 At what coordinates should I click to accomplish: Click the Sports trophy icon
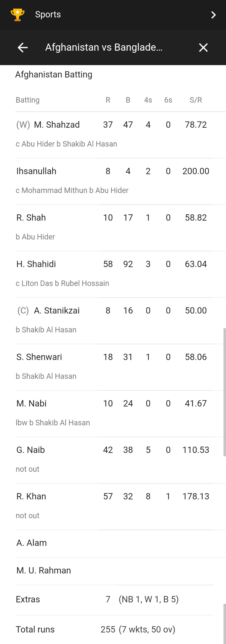click(17, 15)
